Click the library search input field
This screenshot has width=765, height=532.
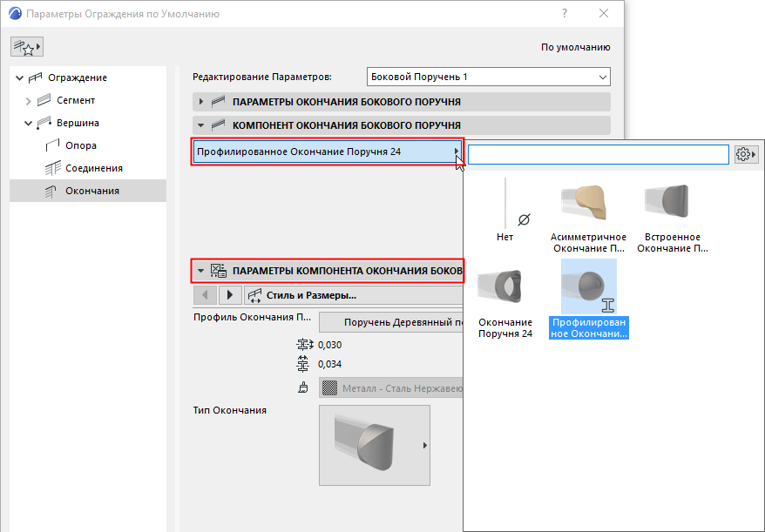(598, 155)
